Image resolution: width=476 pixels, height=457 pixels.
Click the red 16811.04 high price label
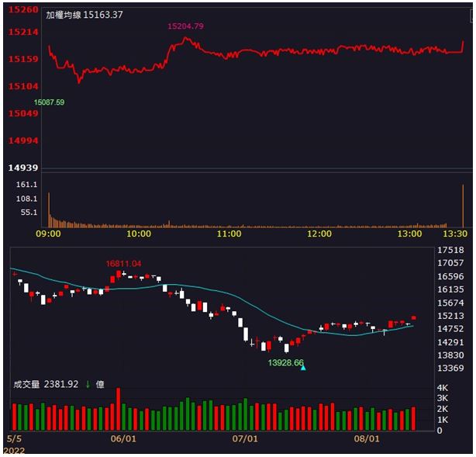(124, 264)
